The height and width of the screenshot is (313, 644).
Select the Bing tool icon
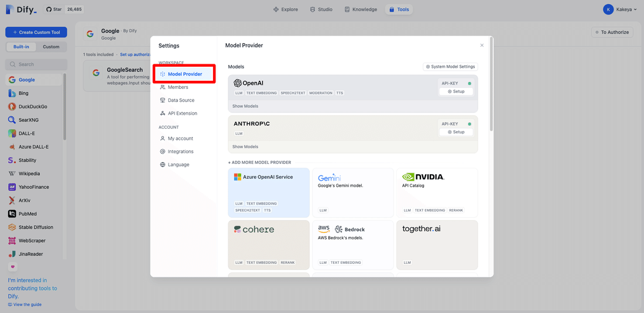tap(12, 93)
